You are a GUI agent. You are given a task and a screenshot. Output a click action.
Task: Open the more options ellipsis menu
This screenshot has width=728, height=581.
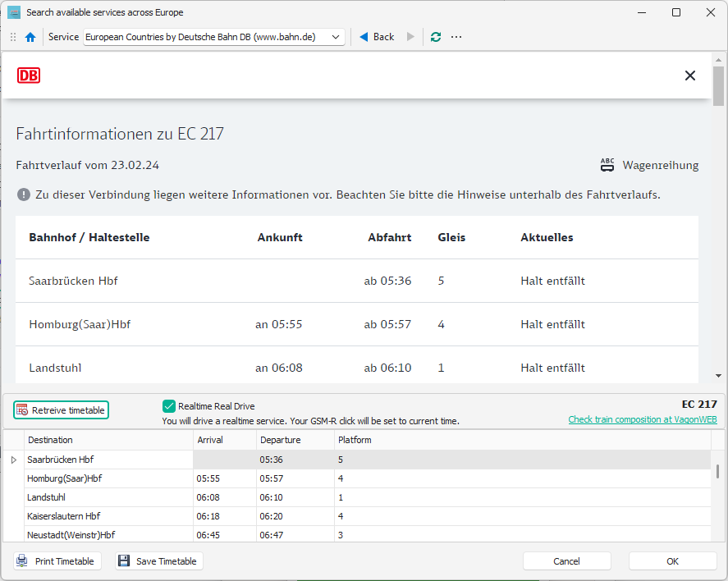pyautogui.click(x=456, y=37)
